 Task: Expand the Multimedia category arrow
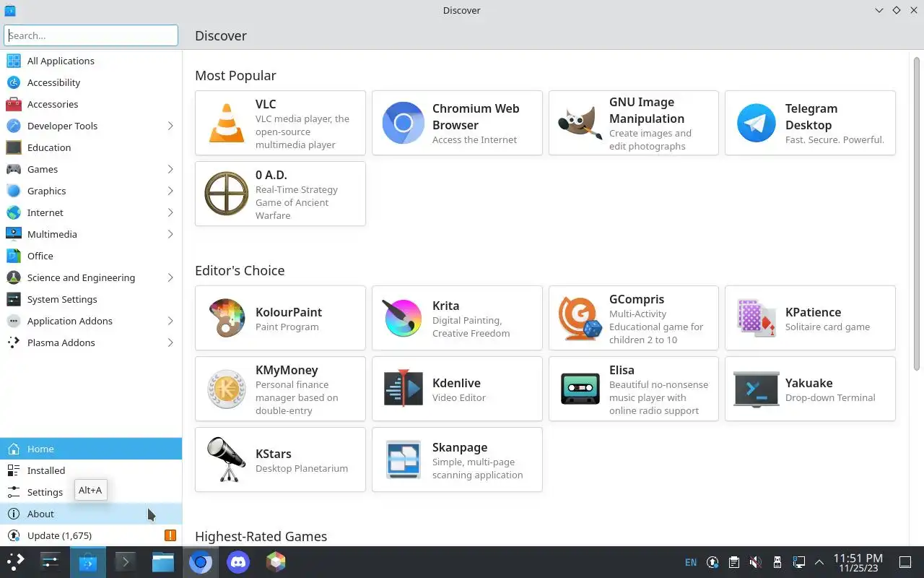[170, 234]
